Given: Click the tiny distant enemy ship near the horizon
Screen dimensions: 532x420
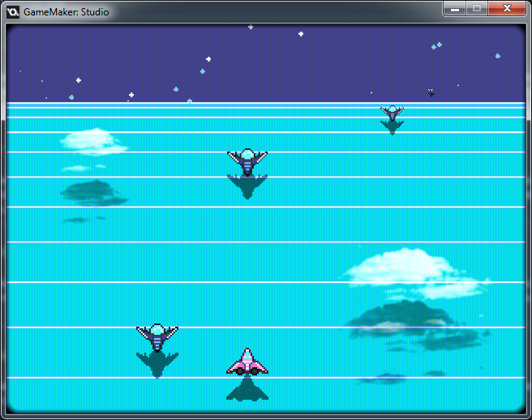Looking at the screenshot, I should click(431, 92).
